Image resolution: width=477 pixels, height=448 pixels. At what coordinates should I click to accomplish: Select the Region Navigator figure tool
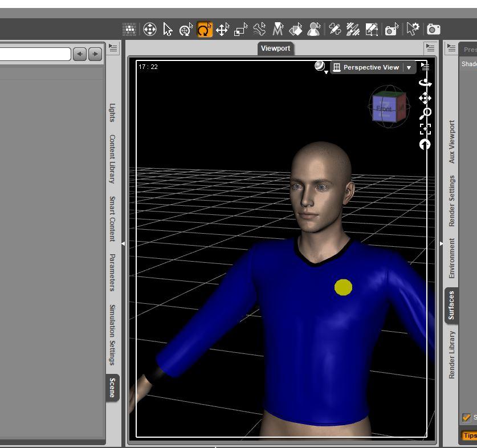[x=313, y=30]
